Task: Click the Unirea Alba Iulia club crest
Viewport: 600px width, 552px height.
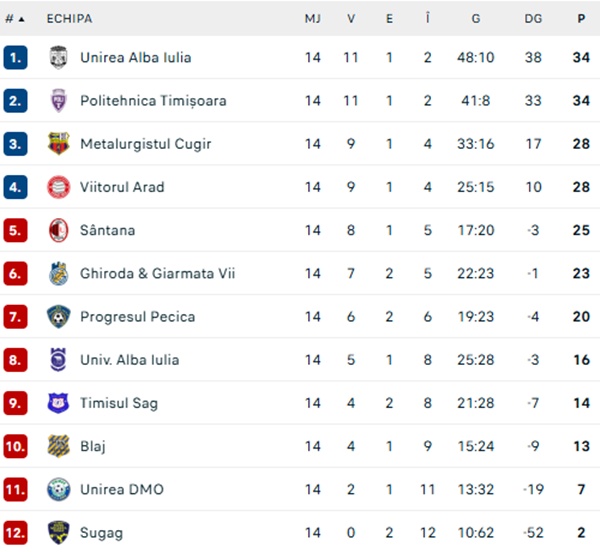Action: pos(59,58)
